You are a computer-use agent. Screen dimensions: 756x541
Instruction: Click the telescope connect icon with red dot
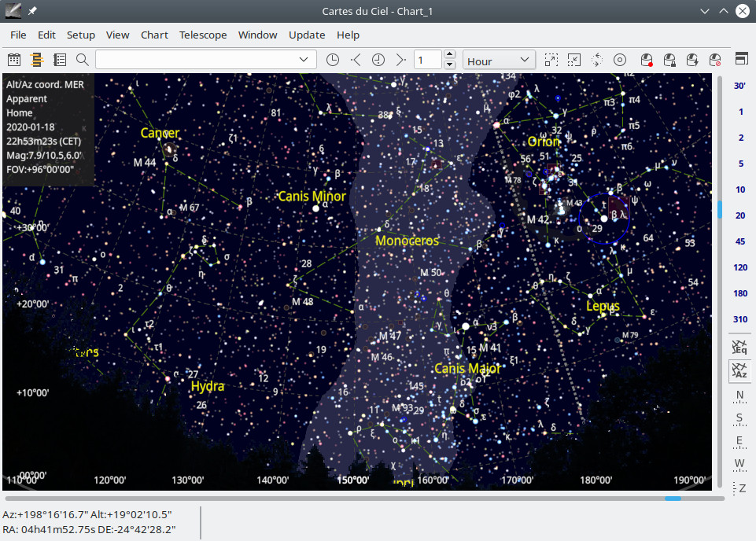coord(646,60)
